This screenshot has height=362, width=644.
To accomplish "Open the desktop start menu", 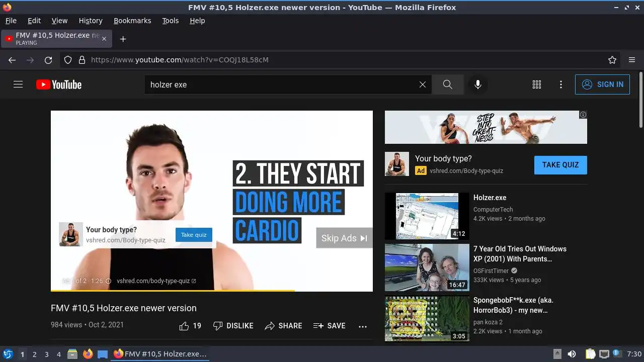I will pyautogui.click(x=8, y=354).
